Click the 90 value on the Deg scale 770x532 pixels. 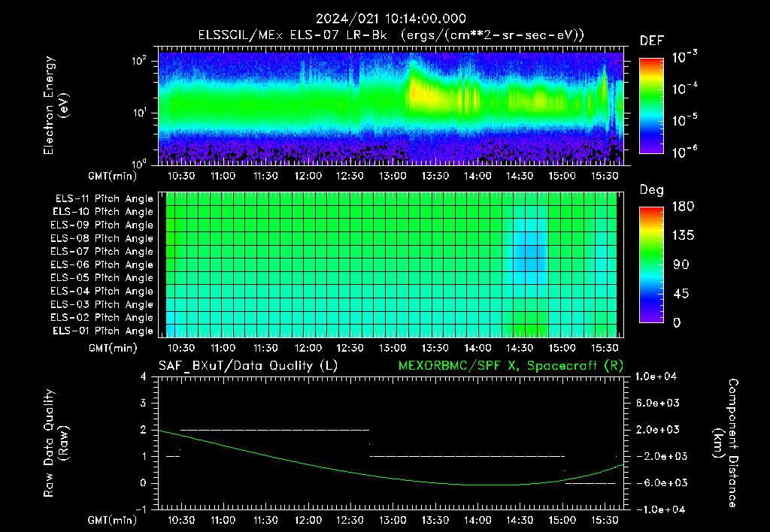681,265
